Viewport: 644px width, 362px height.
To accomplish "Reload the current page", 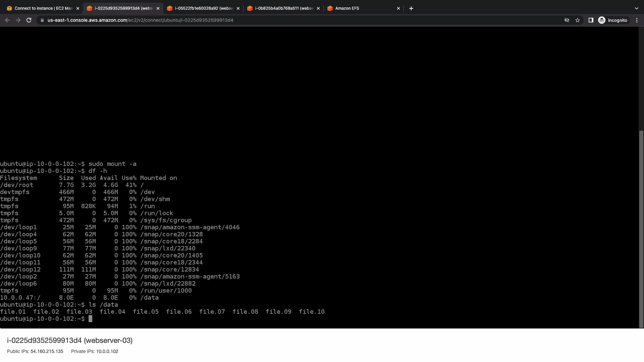I will (29, 20).
